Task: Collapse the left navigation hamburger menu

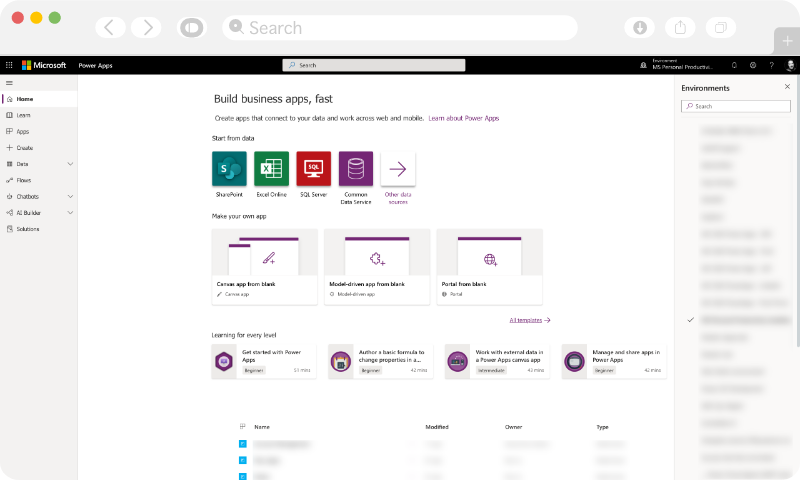Action: 9,83
